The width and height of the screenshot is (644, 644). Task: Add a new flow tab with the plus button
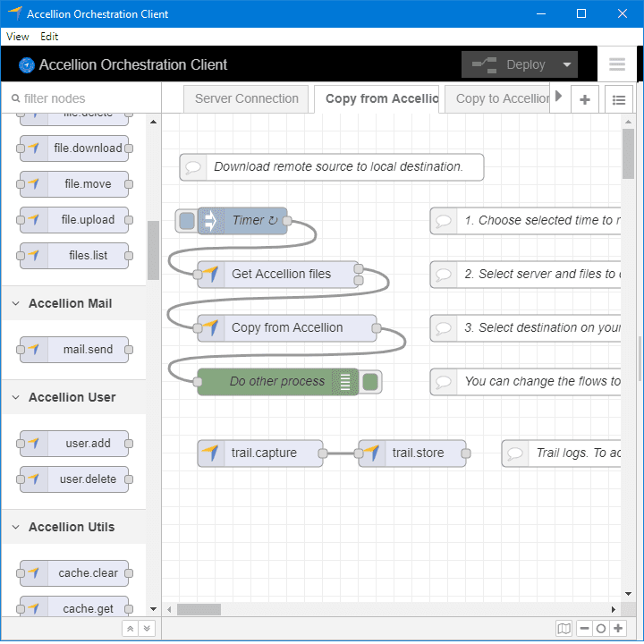click(x=584, y=99)
